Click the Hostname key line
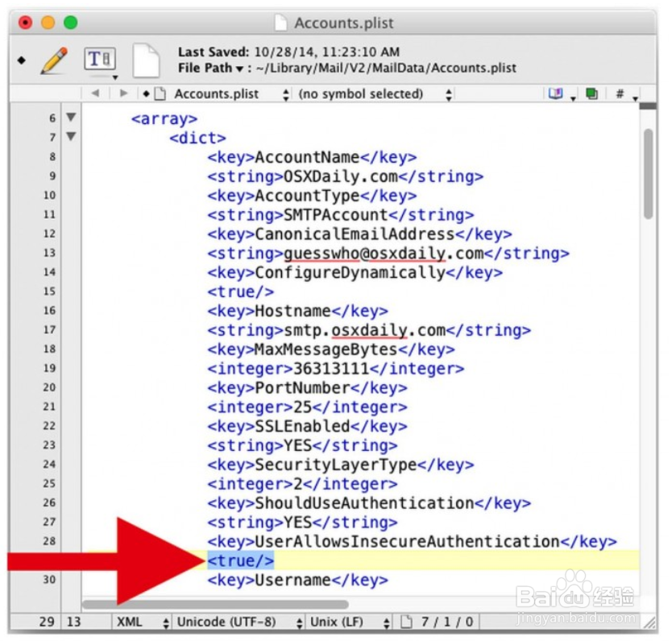The height and width of the screenshot is (641, 672). 298,311
